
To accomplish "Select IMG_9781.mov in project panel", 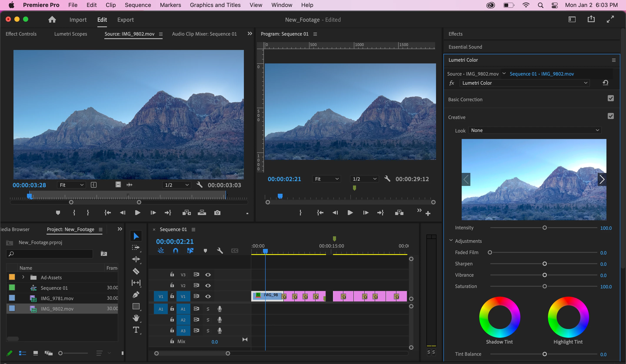I will [x=57, y=298].
